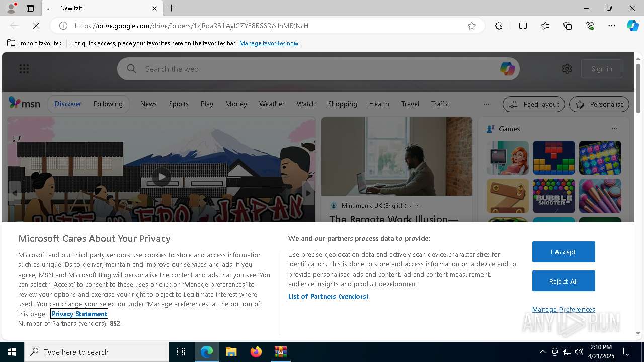
Task: Accept cookies with I Accept
Action: click(563, 252)
